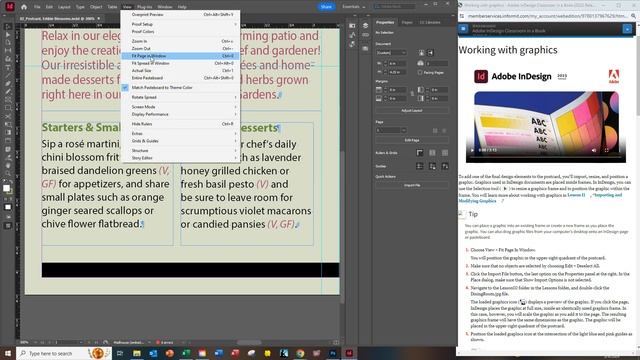Click the Windows taskbar search box
The image size is (640, 360).
coord(64,353)
